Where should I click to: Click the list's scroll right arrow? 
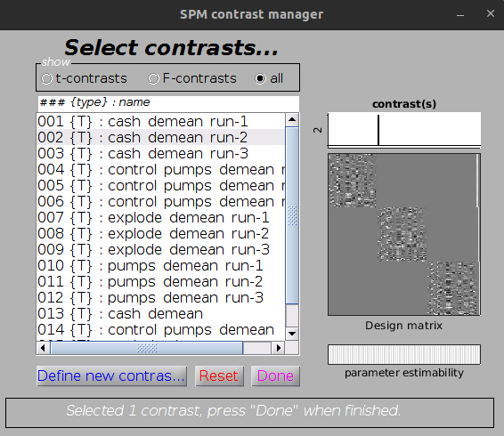279,348
